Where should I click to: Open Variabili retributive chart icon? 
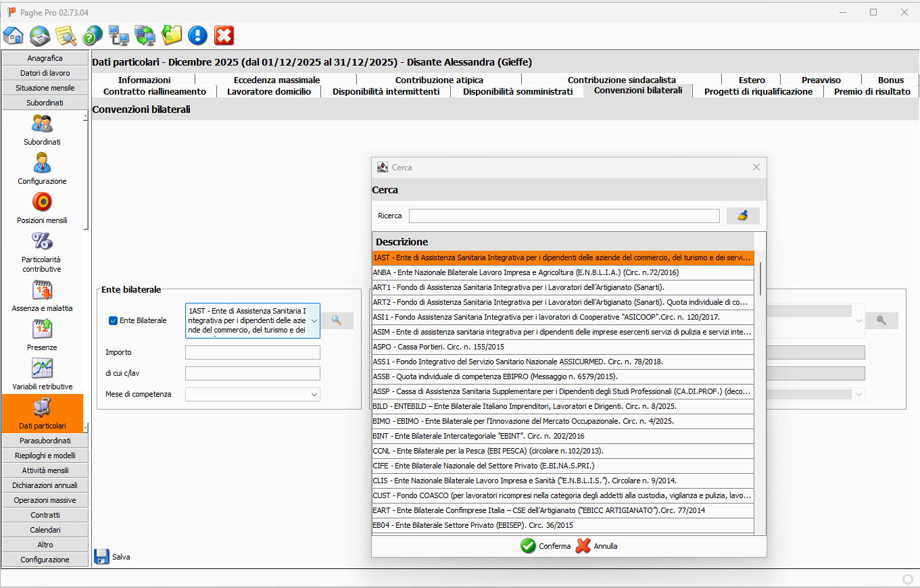pos(42,368)
